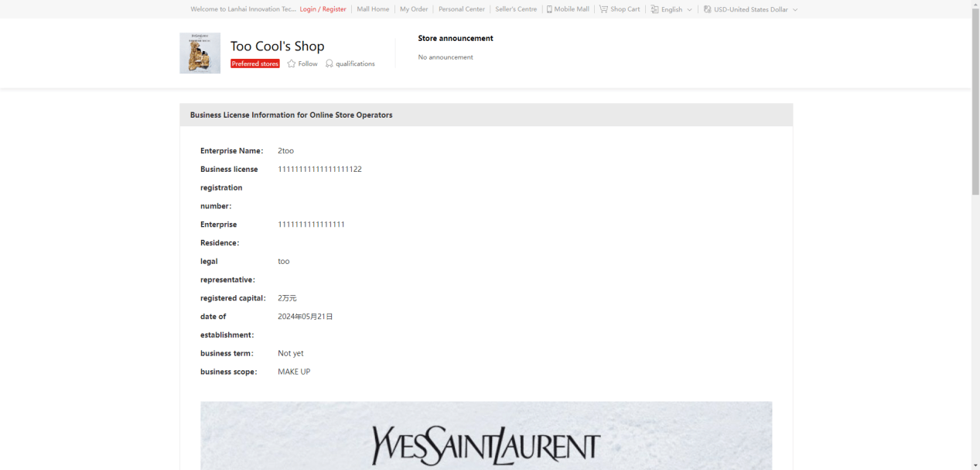Open the Login link

[308, 9]
